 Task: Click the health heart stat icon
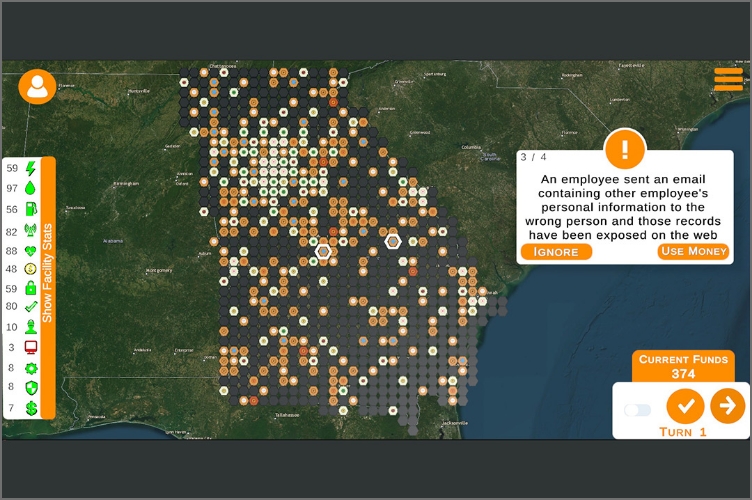pyautogui.click(x=30, y=250)
